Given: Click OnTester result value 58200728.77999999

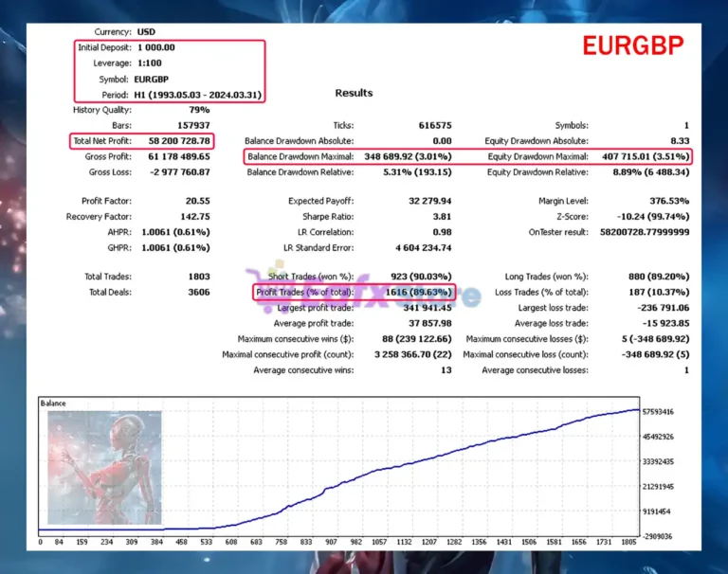Looking at the screenshot, I should (645, 232).
